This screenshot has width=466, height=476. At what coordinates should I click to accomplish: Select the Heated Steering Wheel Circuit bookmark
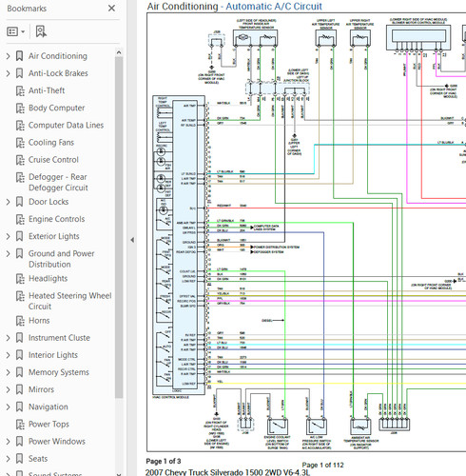point(69,301)
